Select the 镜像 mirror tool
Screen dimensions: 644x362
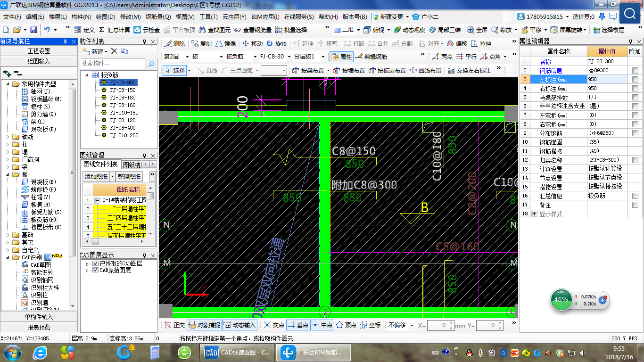[225, 43]
